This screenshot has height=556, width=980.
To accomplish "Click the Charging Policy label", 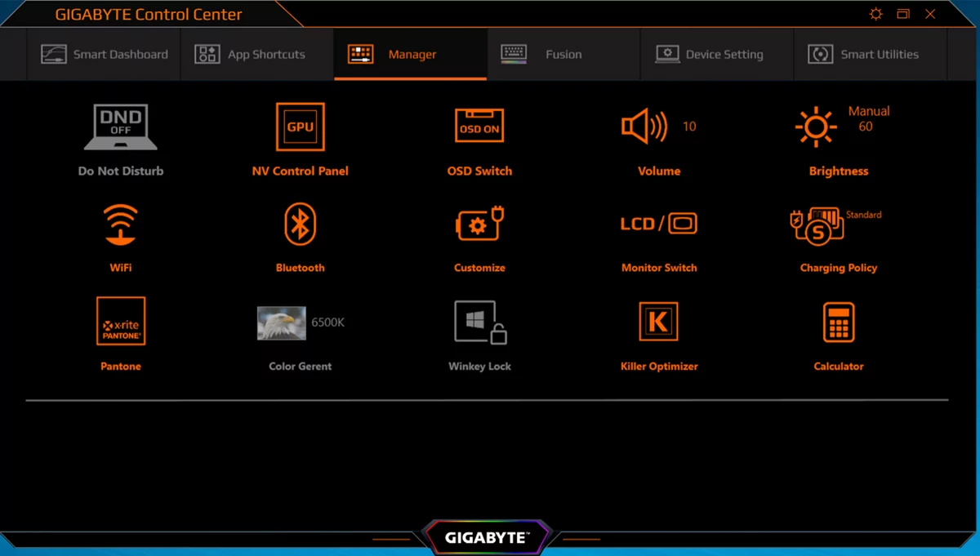I will [x=839, y=268].
